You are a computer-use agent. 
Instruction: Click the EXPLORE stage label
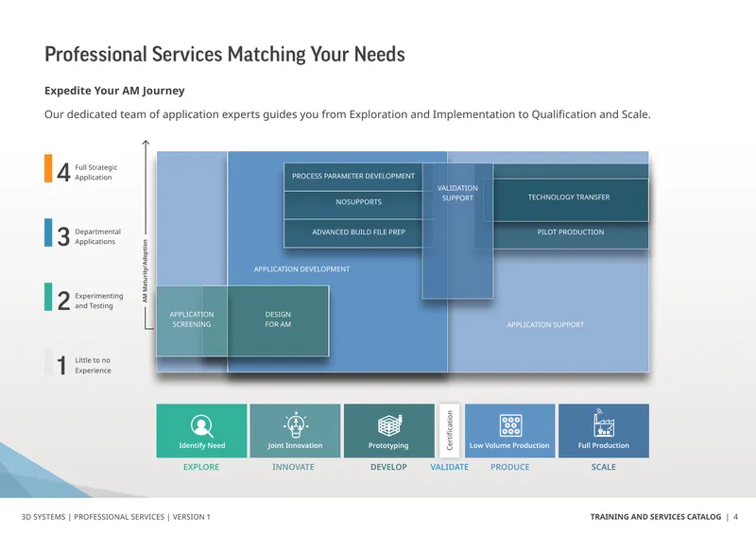201,467
